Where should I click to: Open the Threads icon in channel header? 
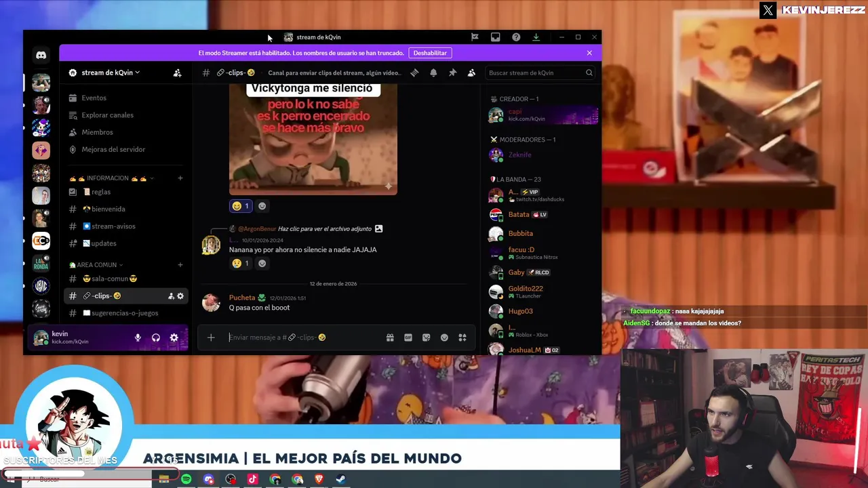click(x=414, y=73)
